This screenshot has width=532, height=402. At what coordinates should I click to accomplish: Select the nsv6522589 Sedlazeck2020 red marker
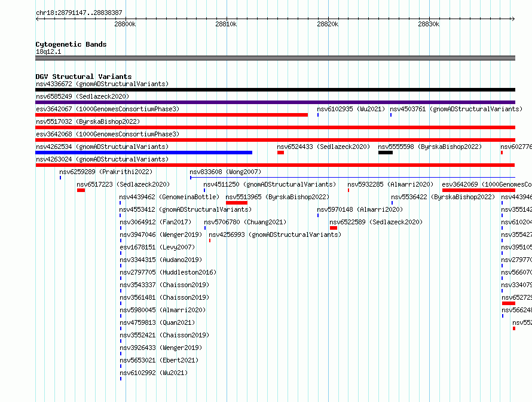[x=334, y=228]
